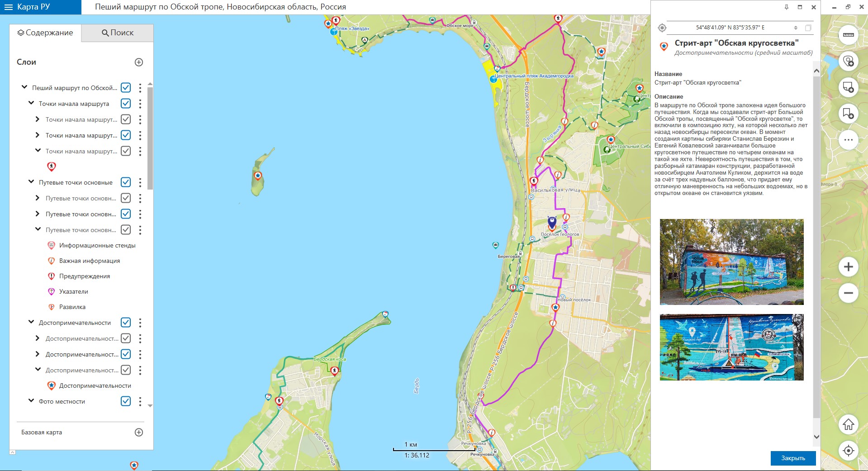Click the Пляж «Звезда» beach marker

pos(333,32)
